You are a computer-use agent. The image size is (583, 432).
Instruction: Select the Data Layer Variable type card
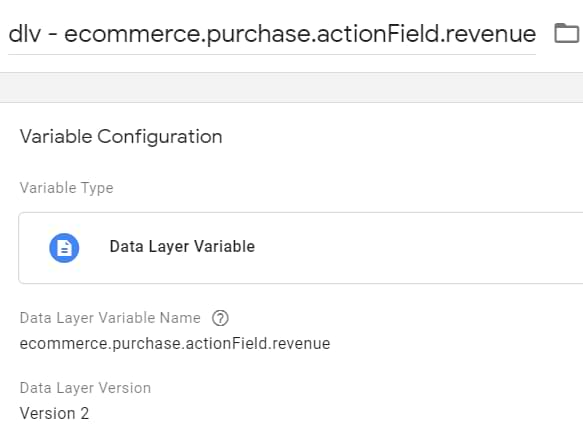[300, 248]
